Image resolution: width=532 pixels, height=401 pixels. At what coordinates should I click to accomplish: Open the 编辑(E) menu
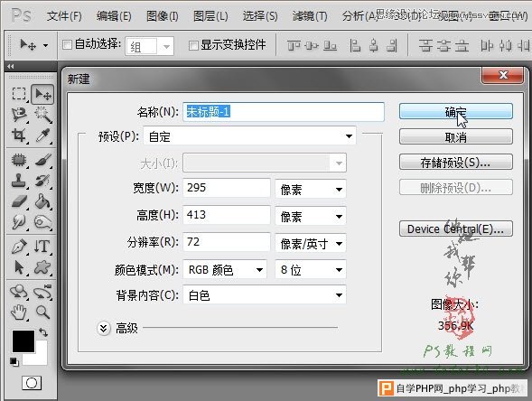[114, 15]
